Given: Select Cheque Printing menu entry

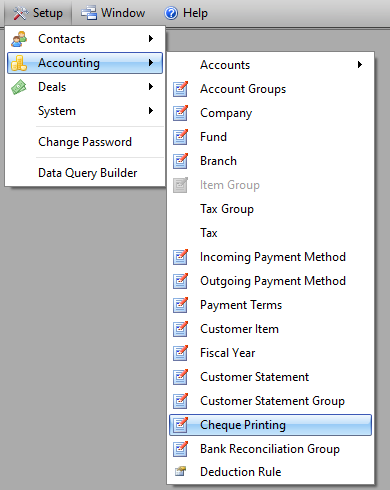Looking at the screenshot, I should [x=270, y=425].
